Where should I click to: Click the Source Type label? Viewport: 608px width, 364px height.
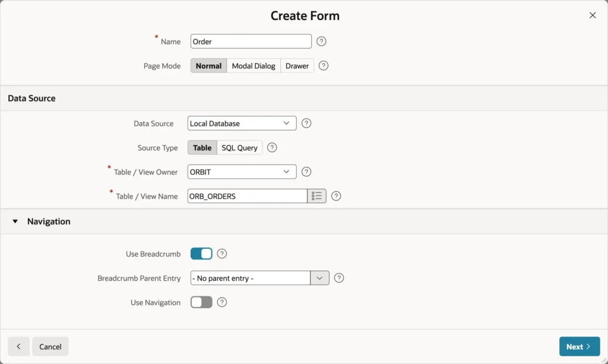pyautogui.click(x=157, y=148)
